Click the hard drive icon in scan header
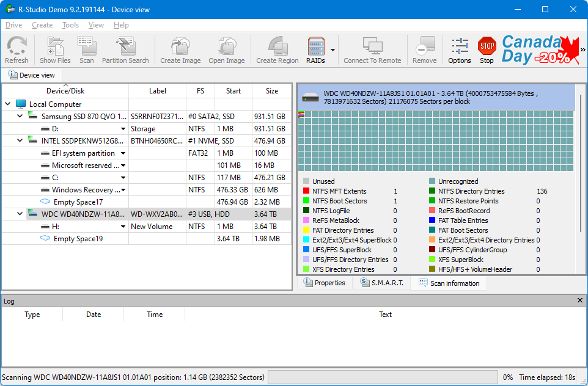The image size is (588, 386). click(310, 98)
